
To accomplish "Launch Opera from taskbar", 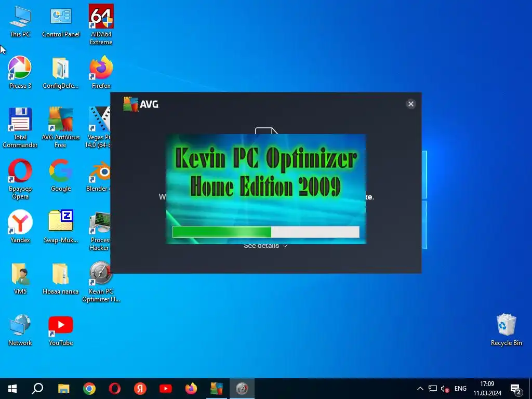I will [x=115, y=389].
